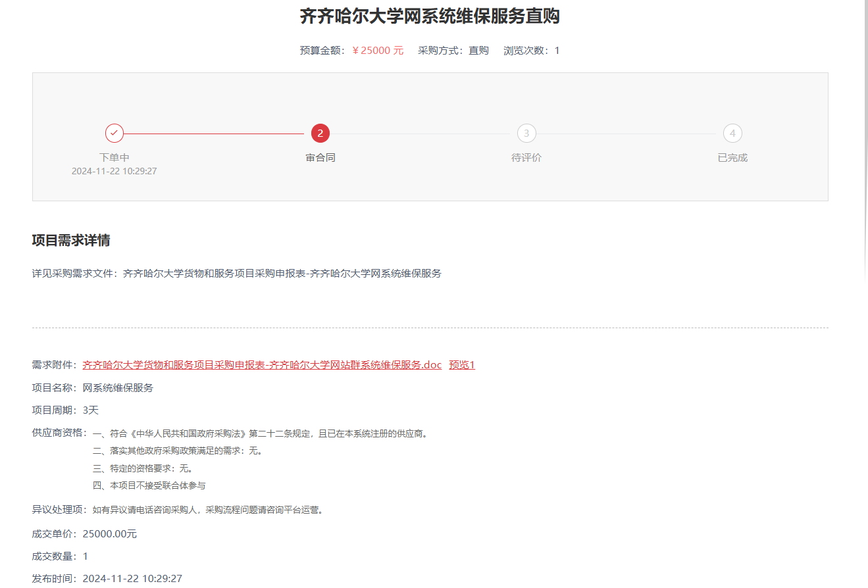Open the attached .doc procurement application file

[x=262, y=365]
